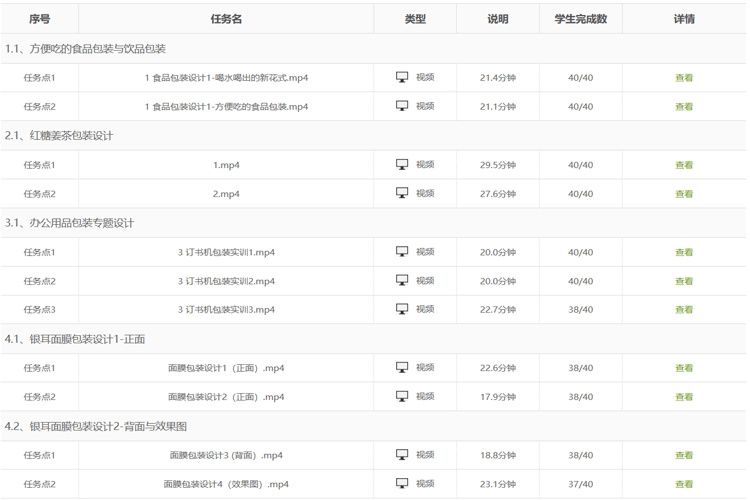Click the 37/40 completion count cell
Image resolution: width=750 pixels, height=500 pixels.
tap(580, 484)
